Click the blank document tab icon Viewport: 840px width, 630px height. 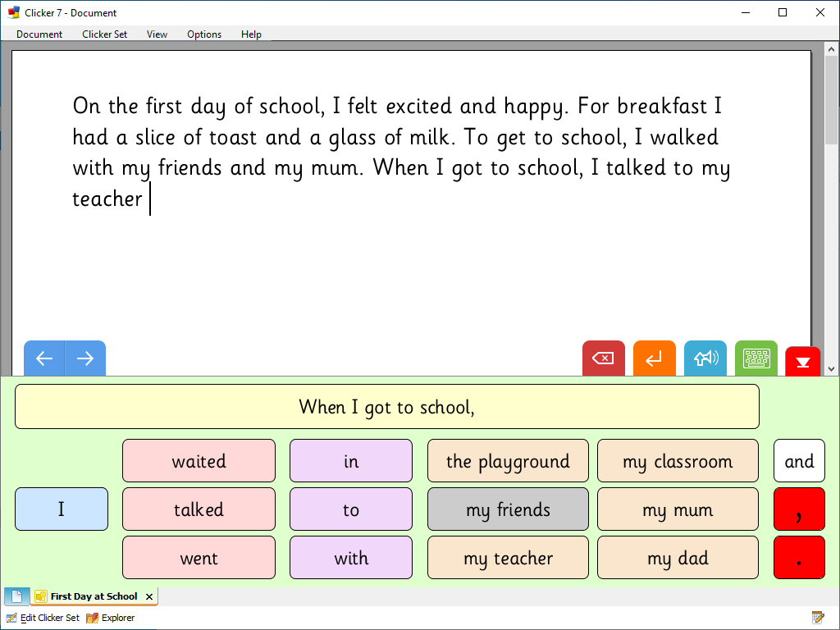(17, 596)
